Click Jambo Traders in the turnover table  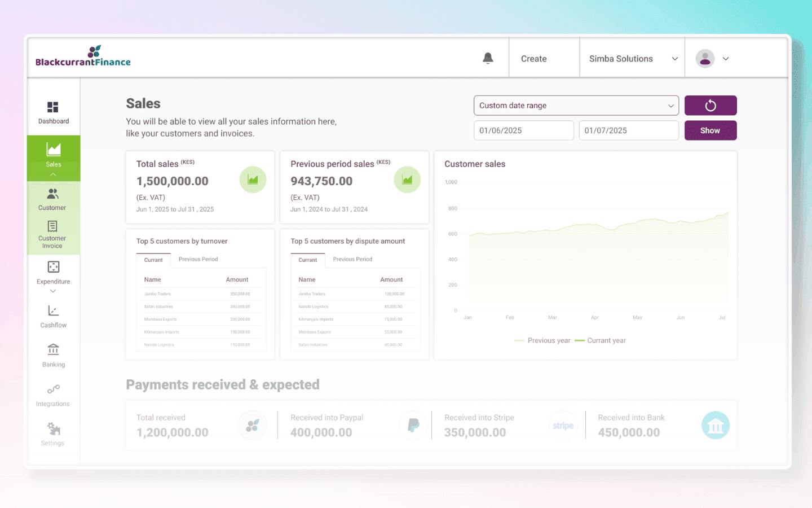[x=157, y=294]
